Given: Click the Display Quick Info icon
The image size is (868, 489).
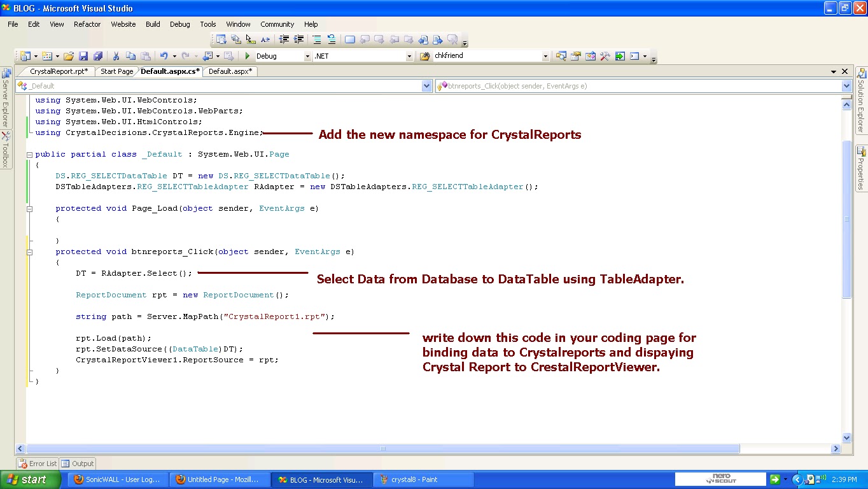Looking at the screenshot, I should 251,39.
